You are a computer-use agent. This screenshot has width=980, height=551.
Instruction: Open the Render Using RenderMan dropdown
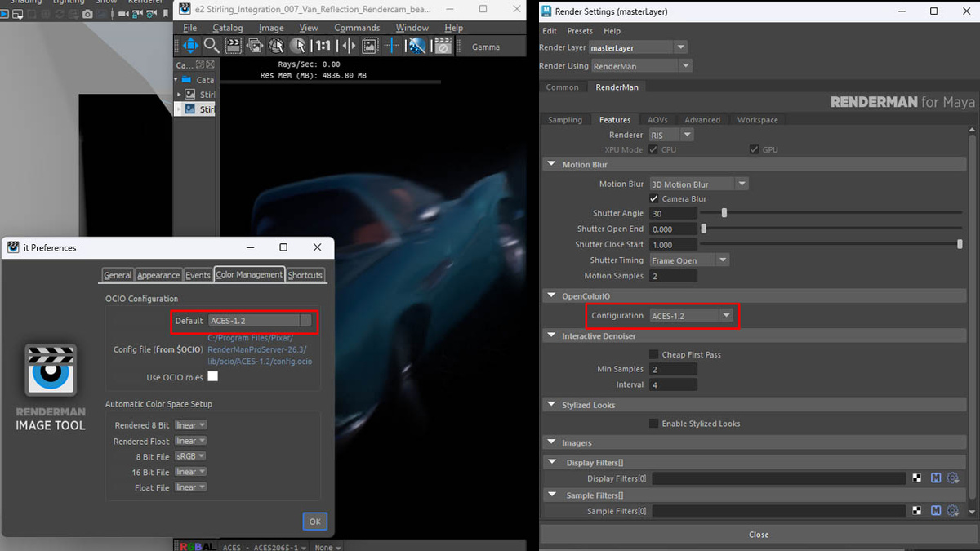[x=641, y=65]
